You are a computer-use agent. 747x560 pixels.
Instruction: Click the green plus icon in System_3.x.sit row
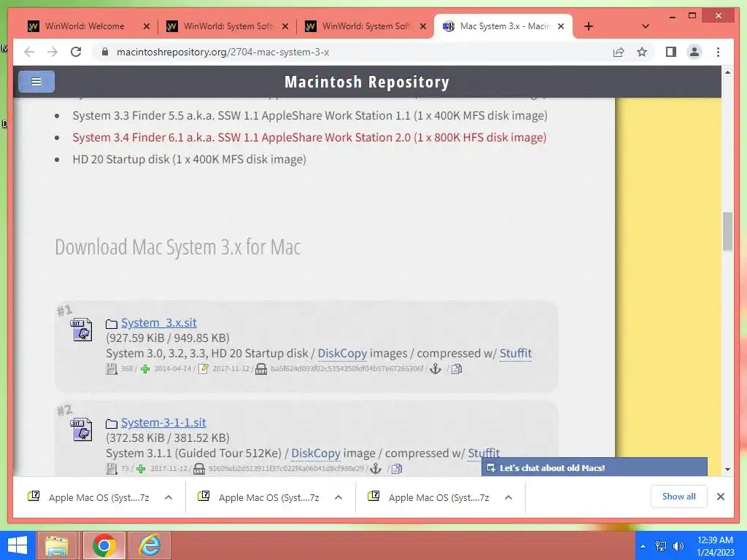point(145,369)
